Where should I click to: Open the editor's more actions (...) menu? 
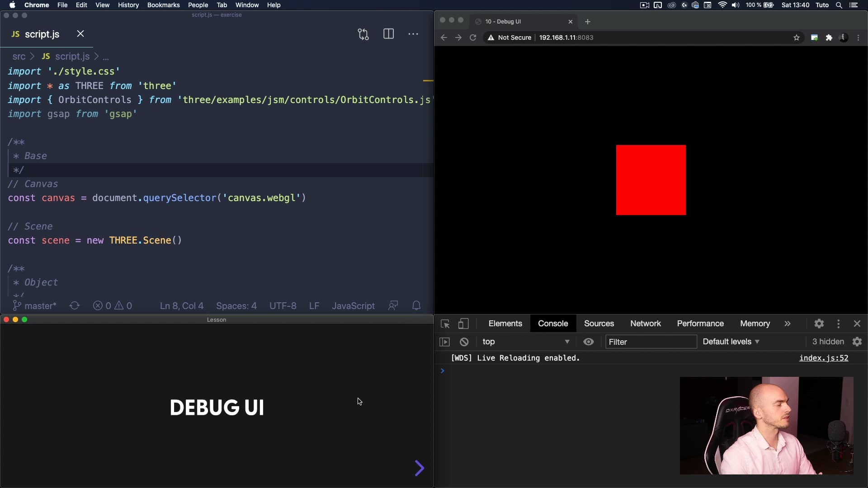414,34
